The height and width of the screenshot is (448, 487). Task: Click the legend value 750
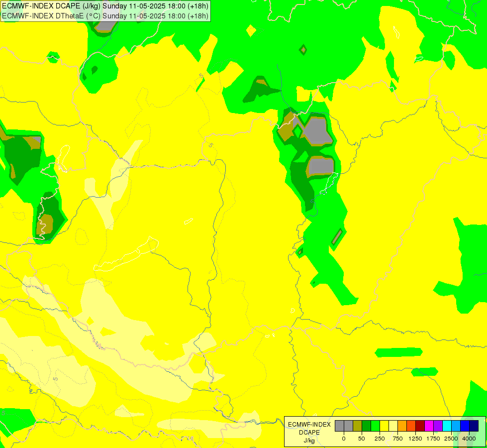coord(397,439)
